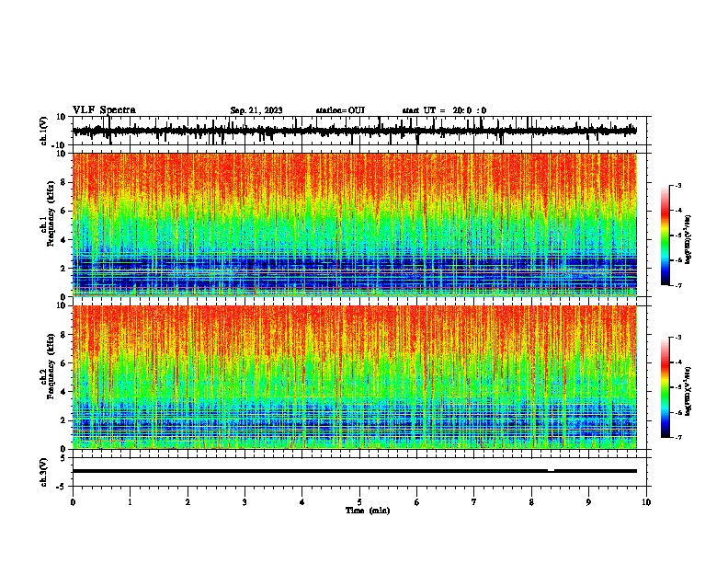Click the ch.1 spectrogram color scale bar
The height and width of the screenshot is (563, 728).
point(665,236)
